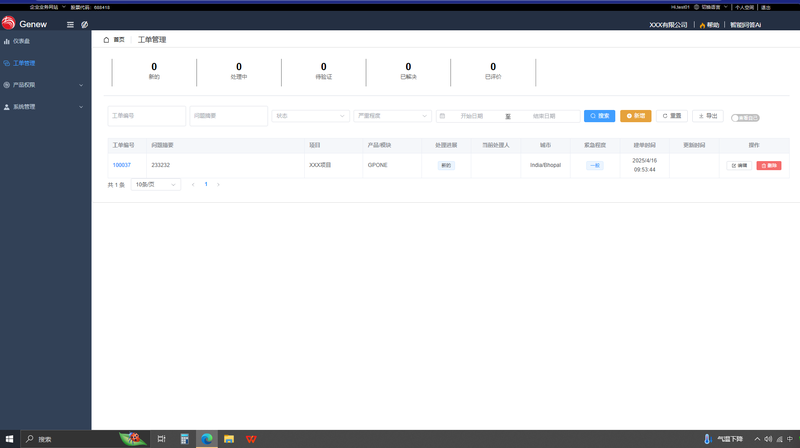Open 帮助 help with flame icon

tap(709, 25)
